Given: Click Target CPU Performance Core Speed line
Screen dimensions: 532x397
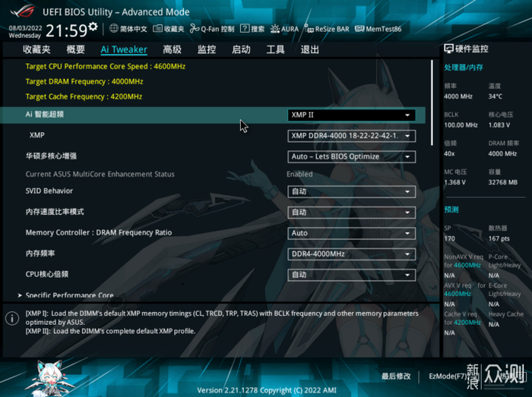Looking at the screenshot, I should coord(106,66).
